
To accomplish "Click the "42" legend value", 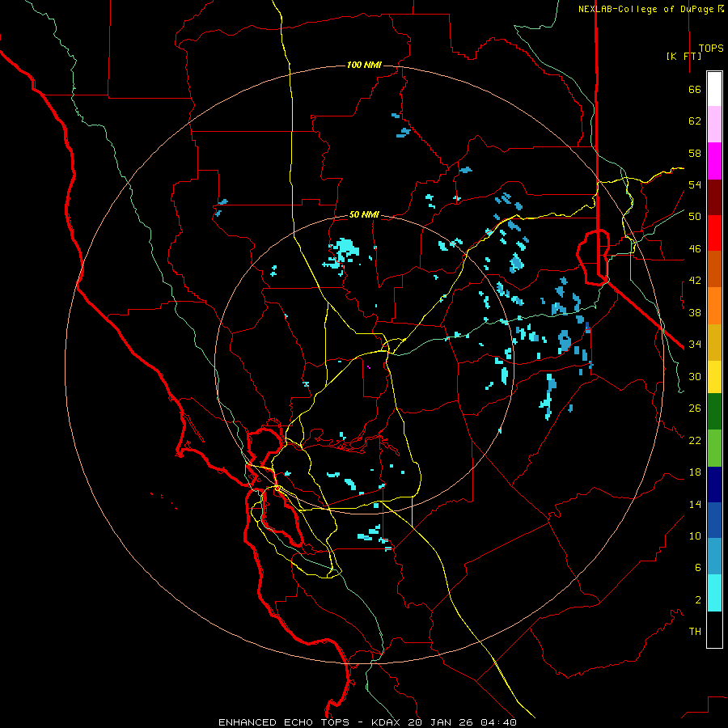I will (695, 281).
